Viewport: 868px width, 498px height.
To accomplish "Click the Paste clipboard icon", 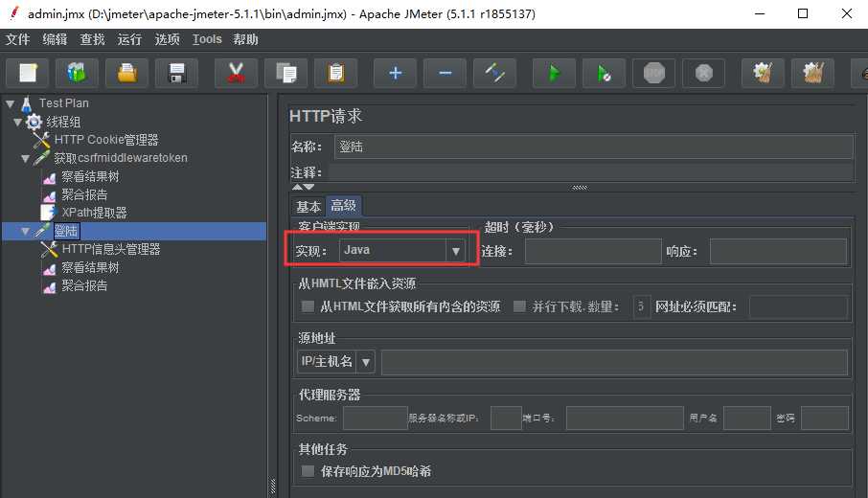I will [x=336, y=73].
